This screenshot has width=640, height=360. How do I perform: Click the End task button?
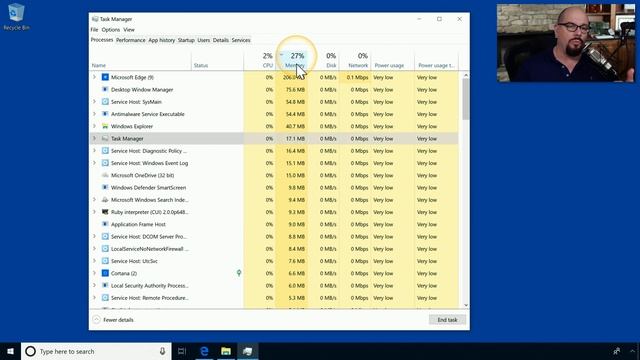click(447, 320)
